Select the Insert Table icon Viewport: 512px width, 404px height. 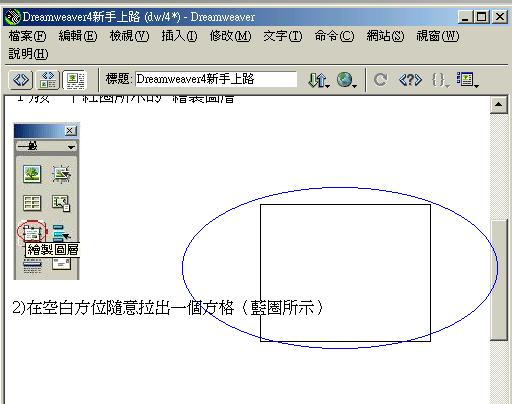32,203
